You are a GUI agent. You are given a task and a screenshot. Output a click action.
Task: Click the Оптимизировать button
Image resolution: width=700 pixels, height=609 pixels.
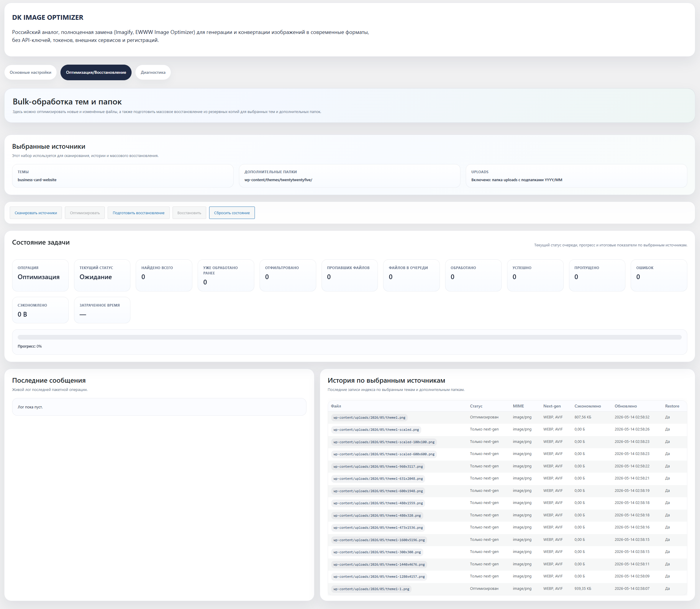click(85, 213)
